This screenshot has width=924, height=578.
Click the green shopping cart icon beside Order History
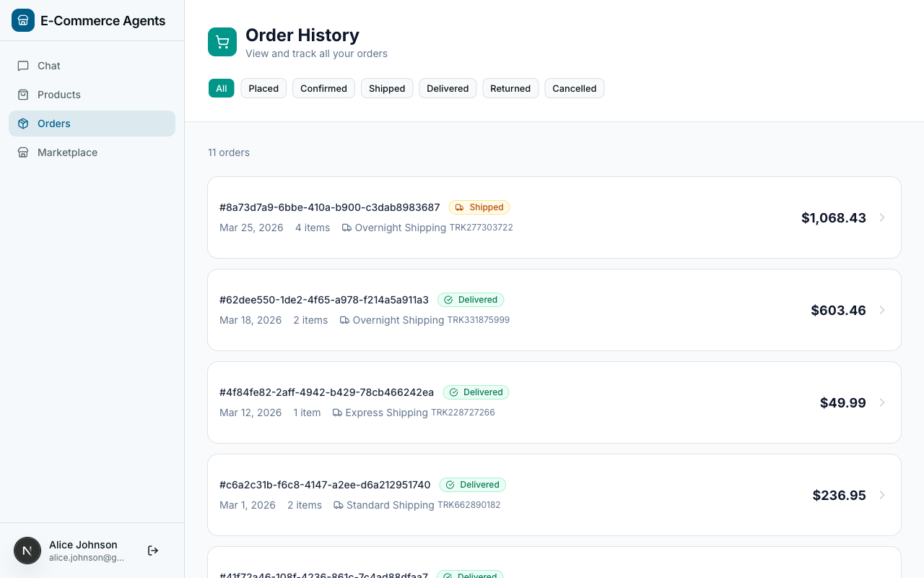point(222,42)
